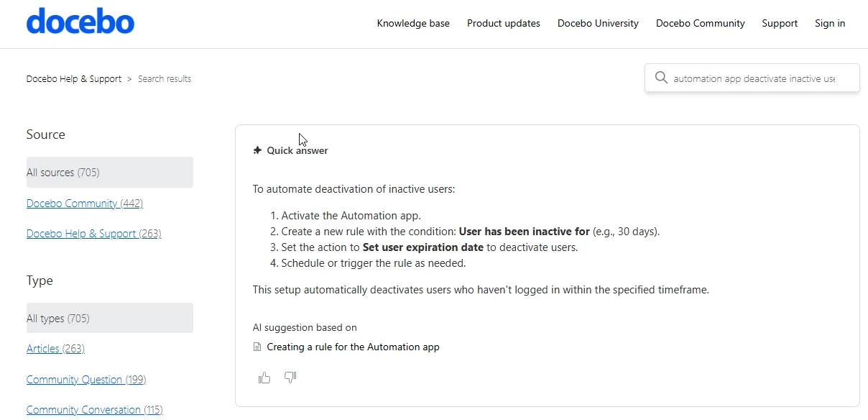Click the article document icon

(257, 347)
